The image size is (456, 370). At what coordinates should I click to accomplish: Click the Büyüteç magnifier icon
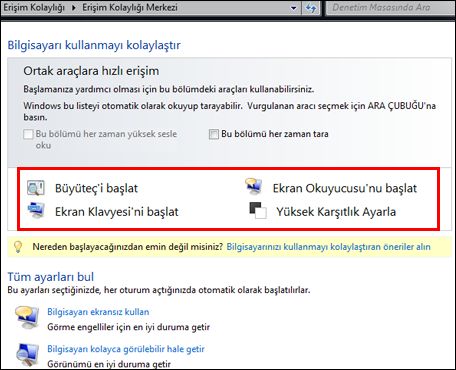(x=35, y=188)
